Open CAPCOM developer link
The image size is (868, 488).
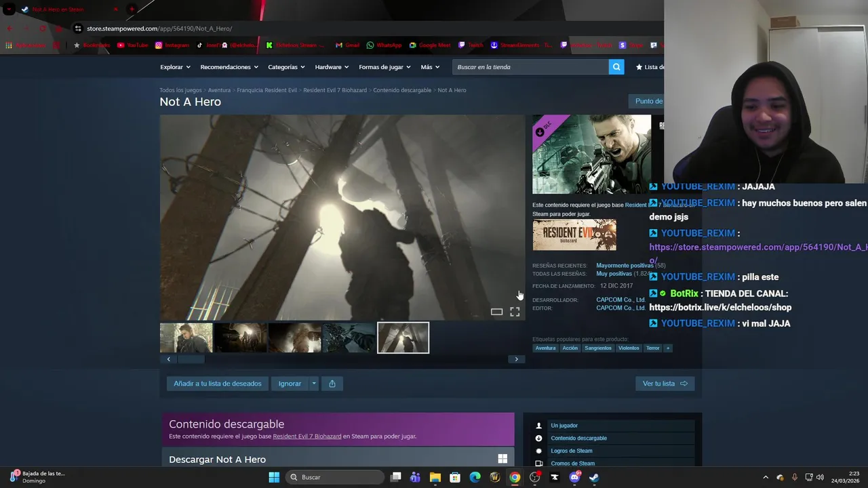coord(620,300)
